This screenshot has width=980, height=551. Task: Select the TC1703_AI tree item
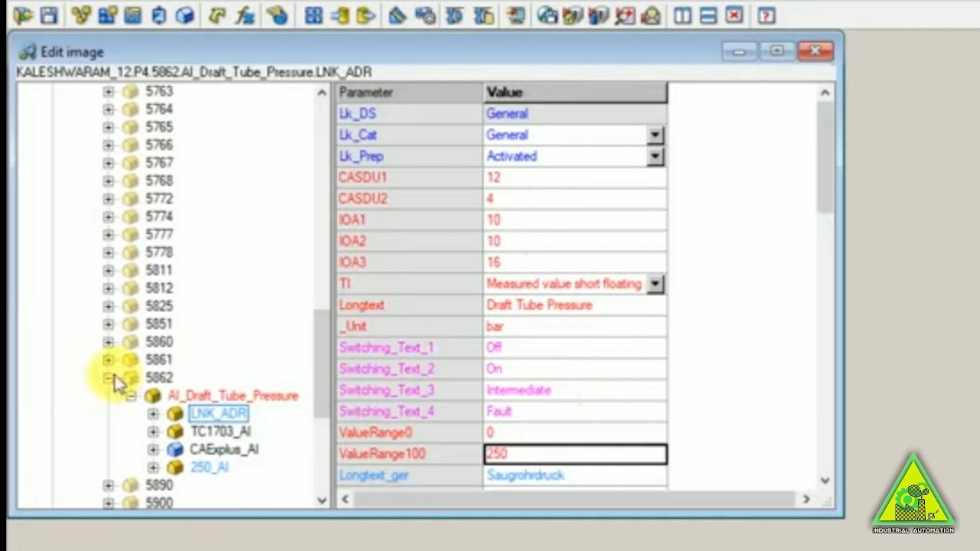[220, 432]
